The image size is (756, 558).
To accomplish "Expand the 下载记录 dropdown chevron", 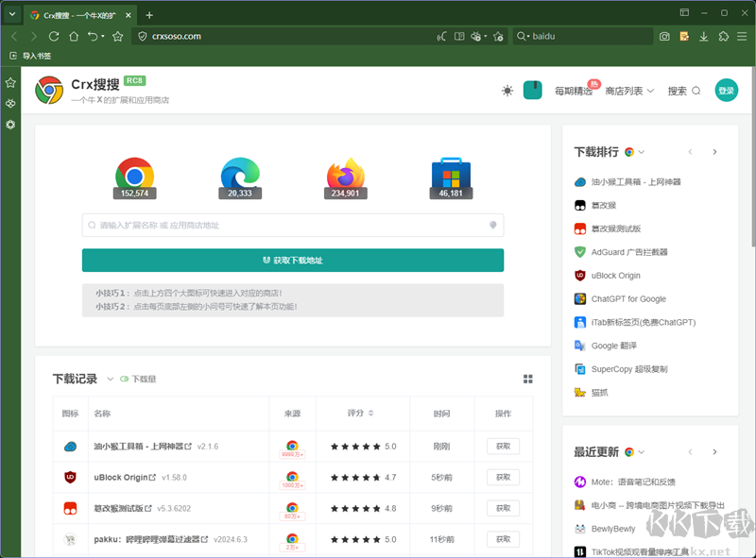I will click(x=110, y=380).
